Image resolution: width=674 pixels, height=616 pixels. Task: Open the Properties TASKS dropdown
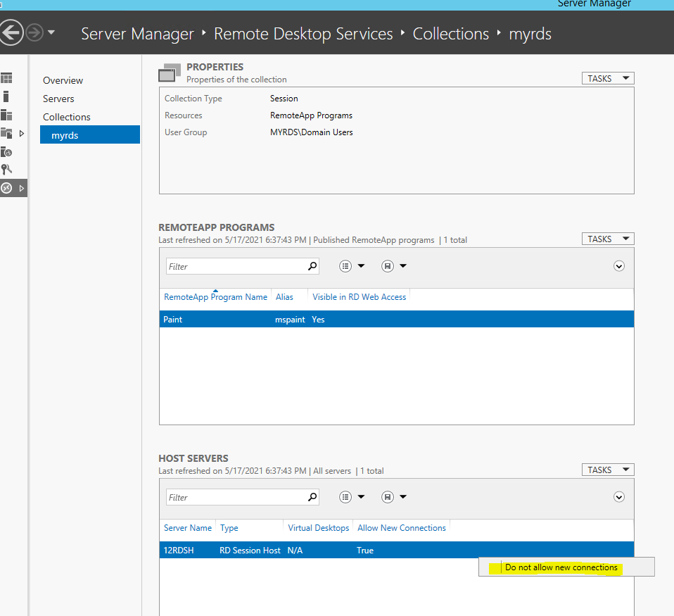[x=608, y=78]
